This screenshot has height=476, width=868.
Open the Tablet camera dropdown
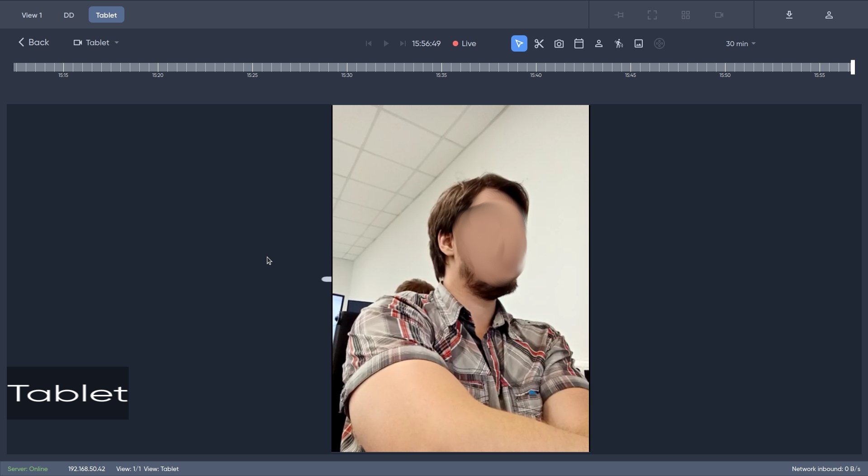96,43
